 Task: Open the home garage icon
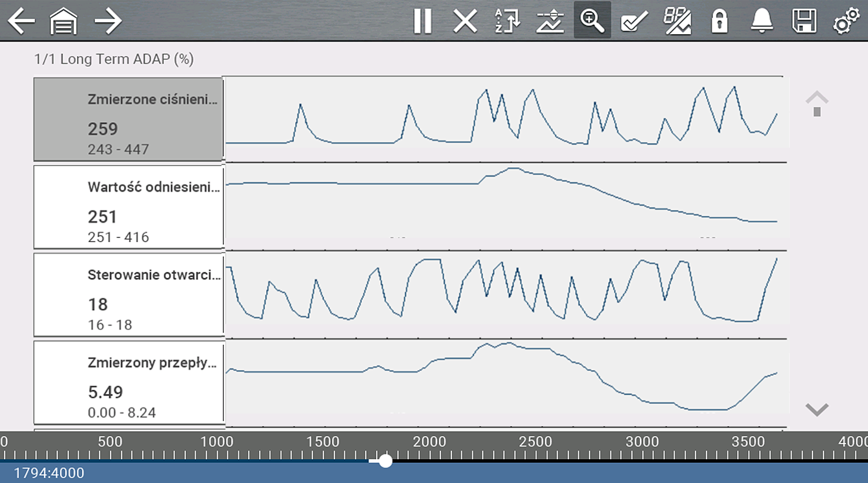coord(64,21)
